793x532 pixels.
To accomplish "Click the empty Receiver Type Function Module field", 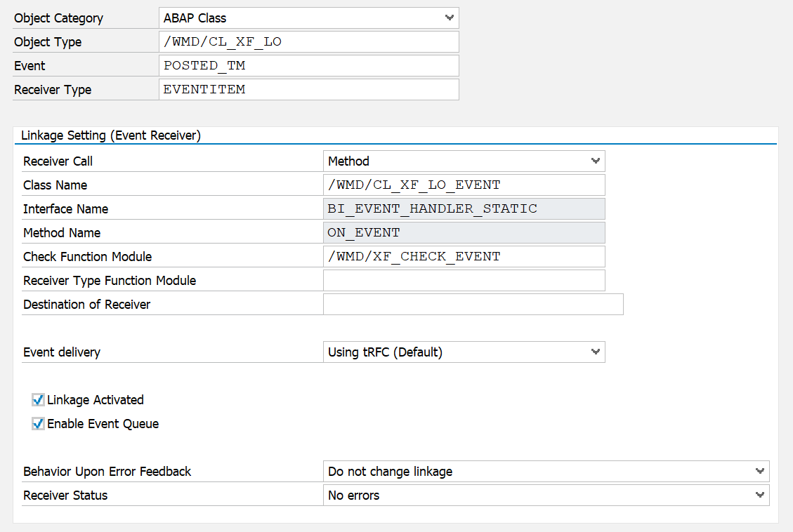I will [x=464, y=281].
